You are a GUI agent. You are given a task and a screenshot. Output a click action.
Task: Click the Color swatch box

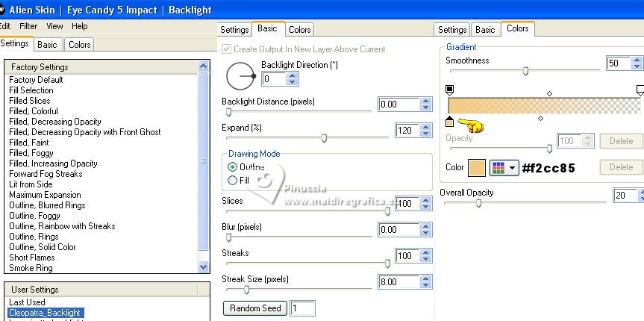[476, 168]
